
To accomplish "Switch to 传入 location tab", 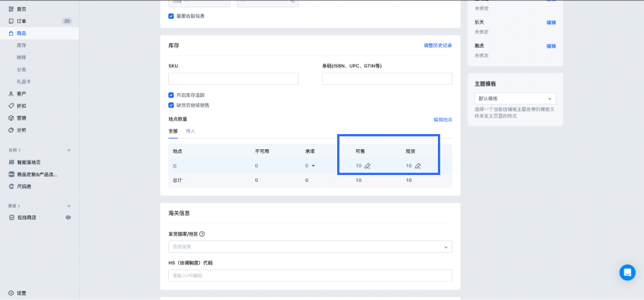I will (191, 131).
